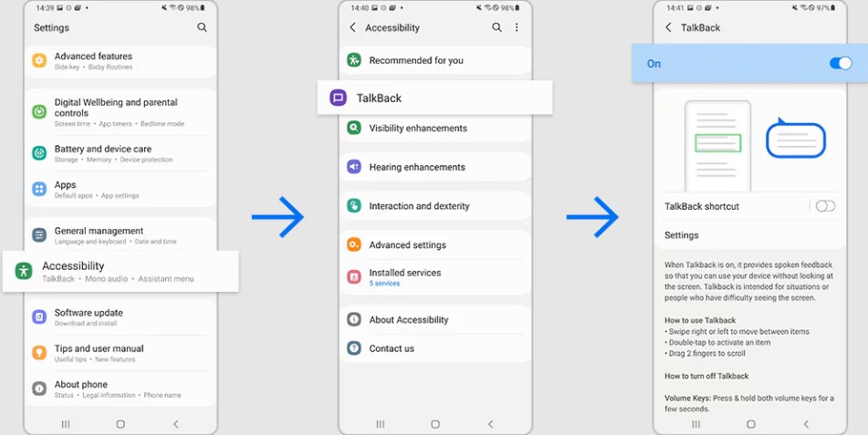Viewport: 868px width, 435px height.
Task: Tap the search icon on Accessibility screen
Action: click(497, 27)
